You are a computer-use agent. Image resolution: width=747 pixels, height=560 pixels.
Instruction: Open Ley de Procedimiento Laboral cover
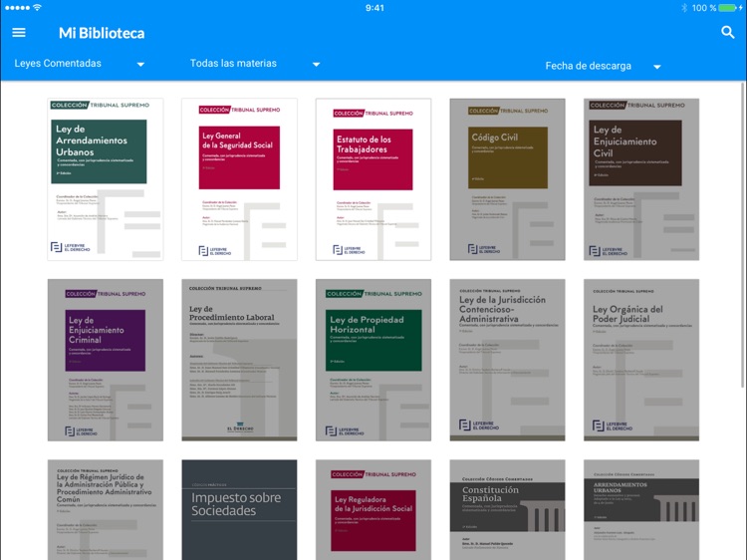point(239,360)
